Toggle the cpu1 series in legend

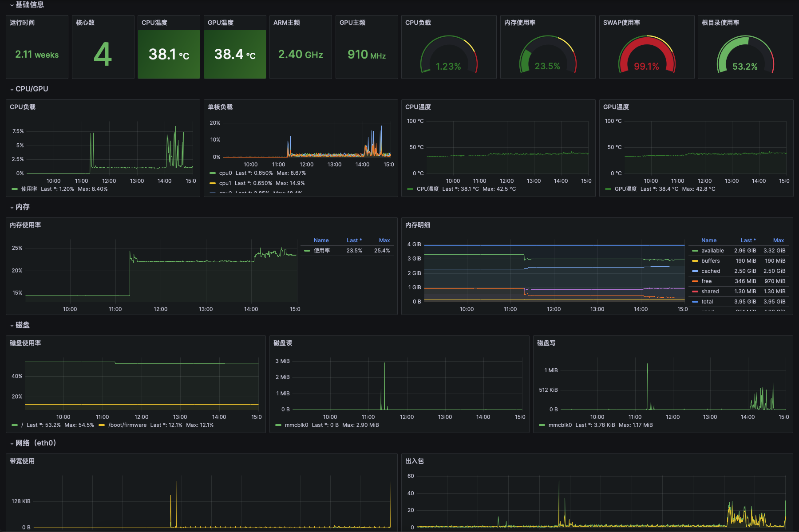[x=225, y=183]
